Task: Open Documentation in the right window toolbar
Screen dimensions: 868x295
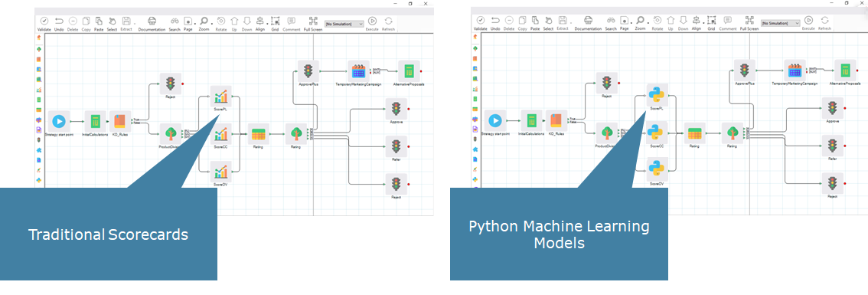Action: tap(588, 23)
